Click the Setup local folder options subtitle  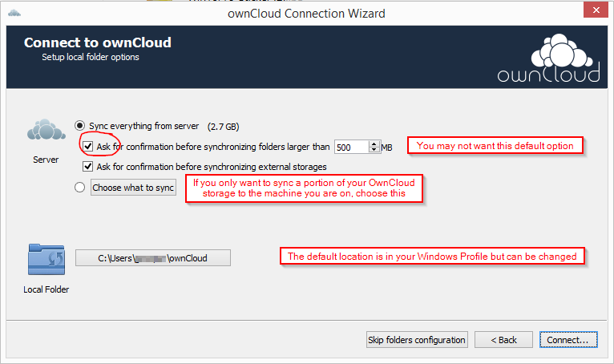tap(91, 57)
